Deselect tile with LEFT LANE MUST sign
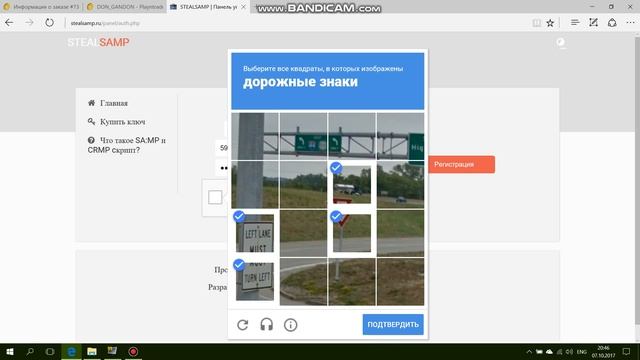This screenshot has width=640, height=360. [x=255, y=233]
